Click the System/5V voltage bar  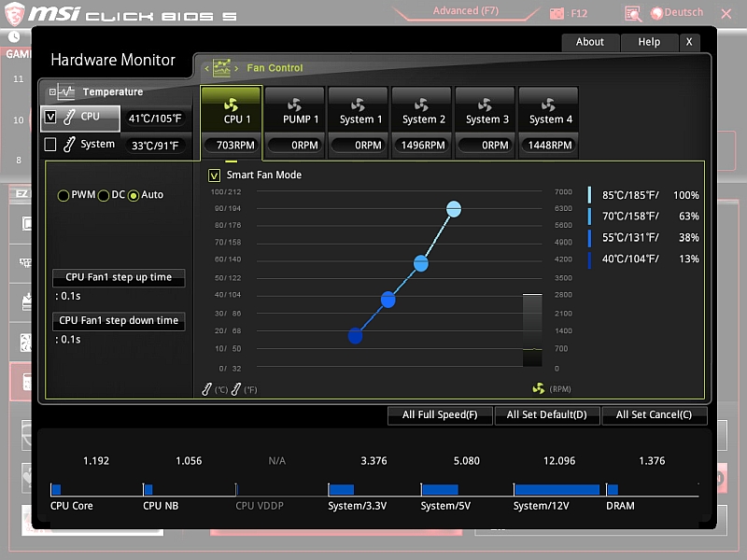click(x=440, y=489)
